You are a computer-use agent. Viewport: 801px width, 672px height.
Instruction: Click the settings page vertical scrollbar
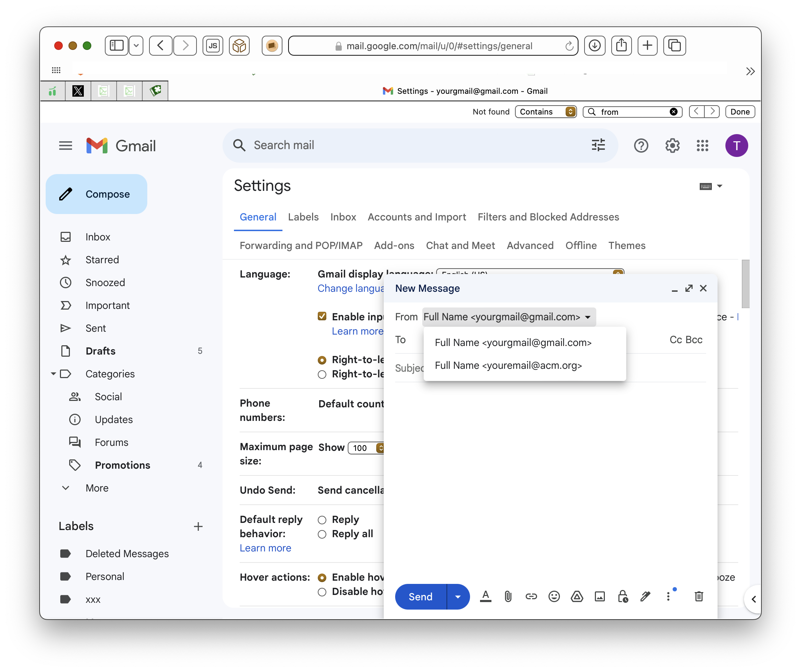(x=745, y=284)
